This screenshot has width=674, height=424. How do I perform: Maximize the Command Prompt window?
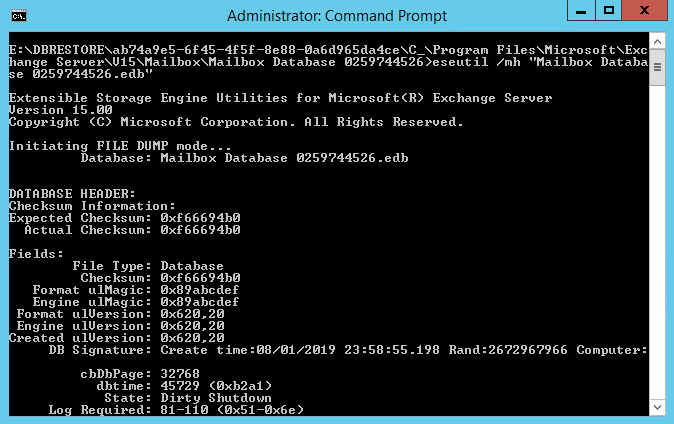(x=609, y=10)
